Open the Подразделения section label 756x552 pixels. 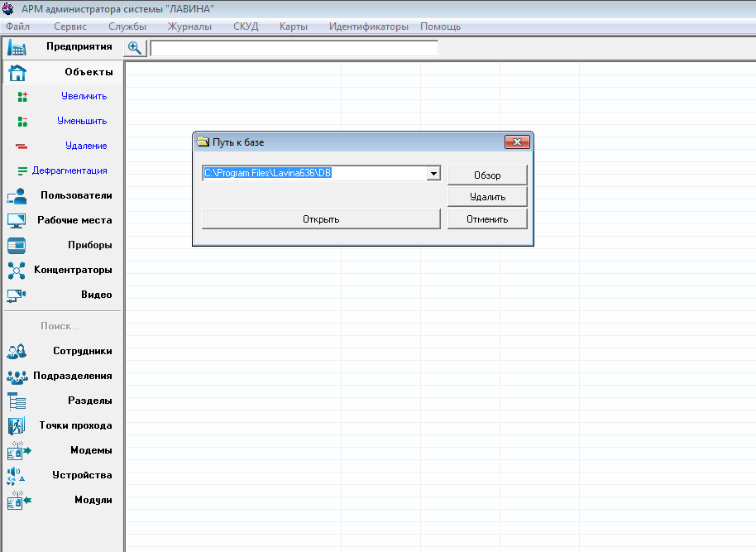(x=72, y=376)
